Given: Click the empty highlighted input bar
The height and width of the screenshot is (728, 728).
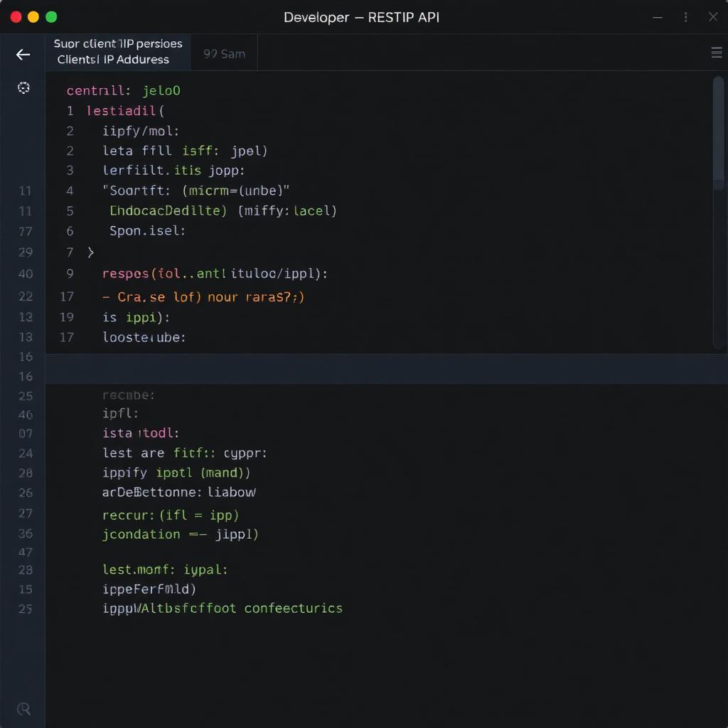Looking at the screenshot, I should click(386, 369).
